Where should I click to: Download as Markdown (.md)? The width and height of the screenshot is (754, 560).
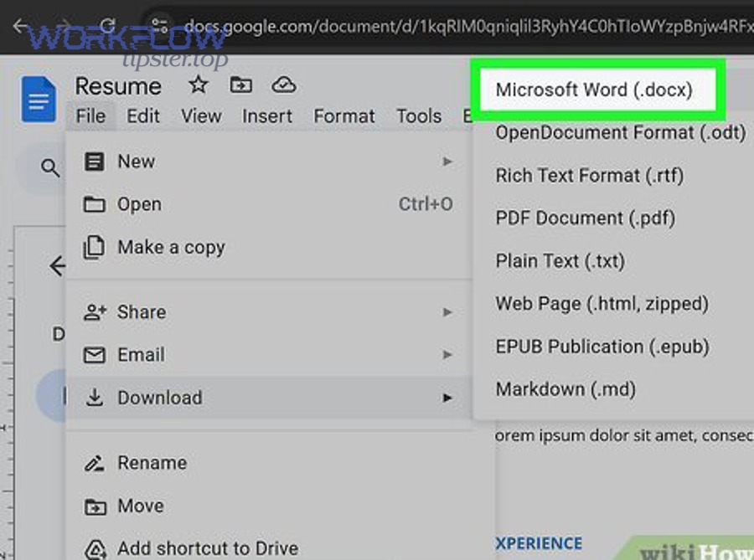565,389
